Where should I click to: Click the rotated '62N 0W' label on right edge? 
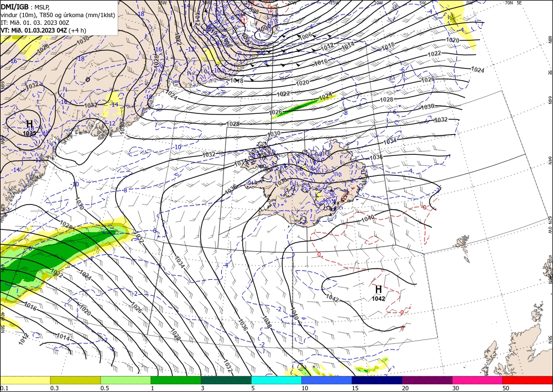coord(550,225)
